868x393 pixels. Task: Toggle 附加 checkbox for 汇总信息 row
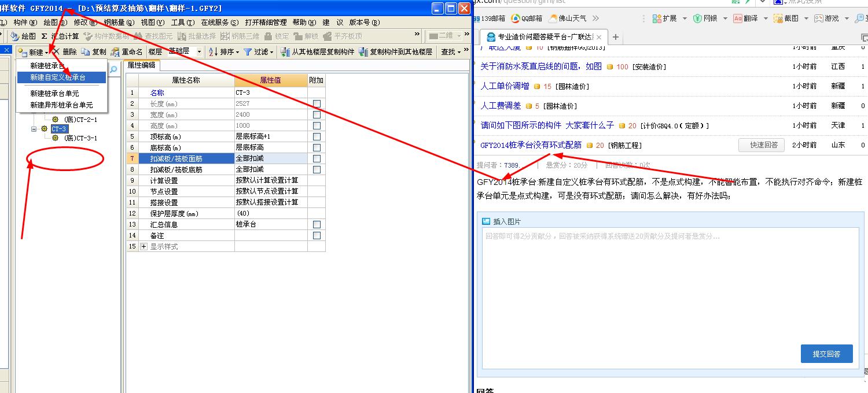[x=317, y=225]
